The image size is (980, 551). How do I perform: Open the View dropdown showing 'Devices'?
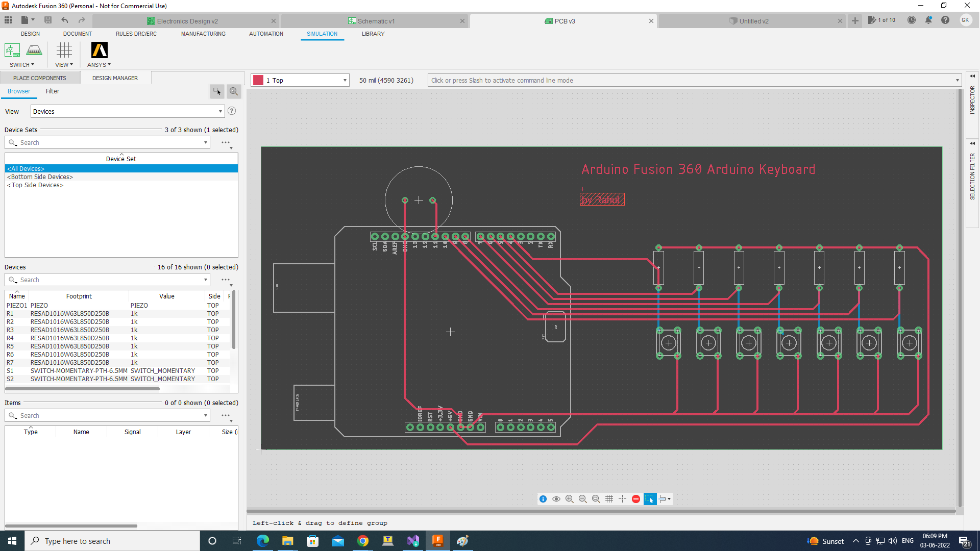coord(219,111)
